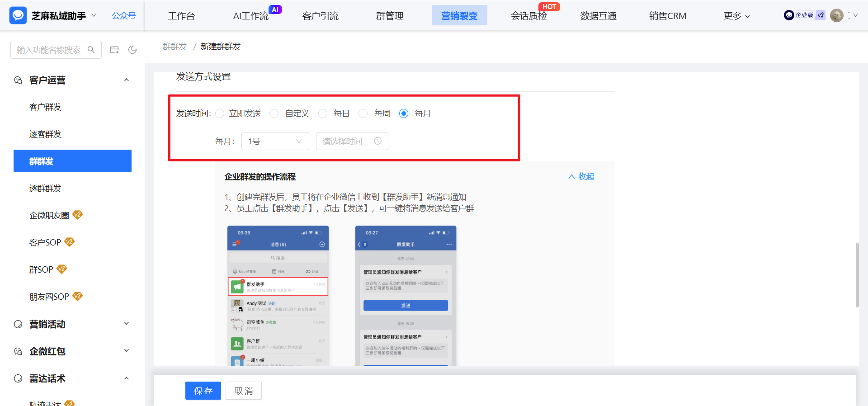Open the 群管理 tab
This screenshot has width=868, height=406.
tap(390, 16)
